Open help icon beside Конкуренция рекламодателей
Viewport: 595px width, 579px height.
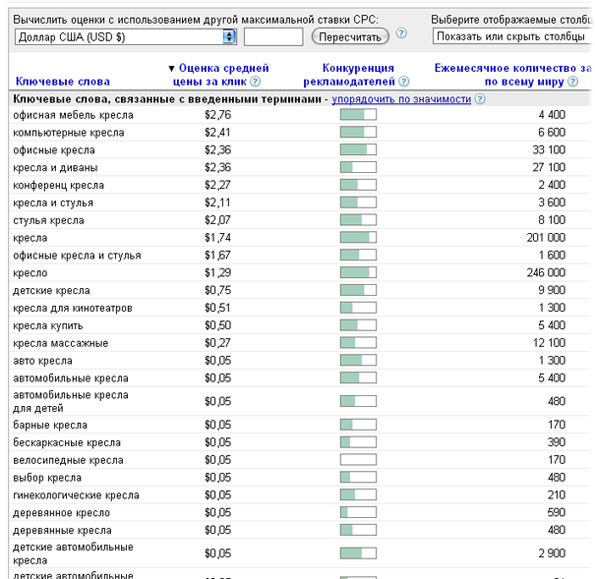pos(404,81)
